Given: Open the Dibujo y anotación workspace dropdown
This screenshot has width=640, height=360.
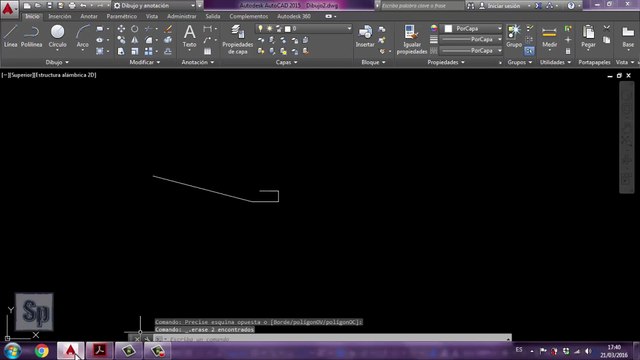Looking at the screenshot, I should click(x=154, y=6).
